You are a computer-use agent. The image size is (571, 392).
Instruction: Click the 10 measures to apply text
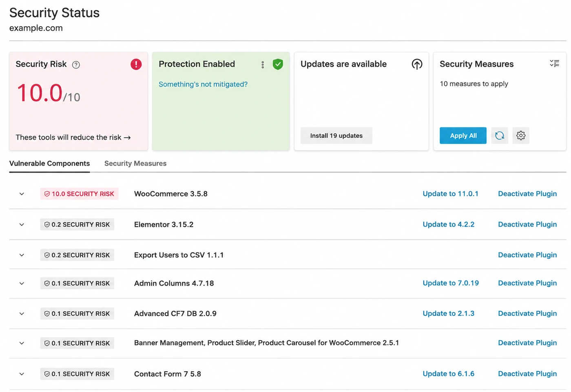(x=474, y=84)
